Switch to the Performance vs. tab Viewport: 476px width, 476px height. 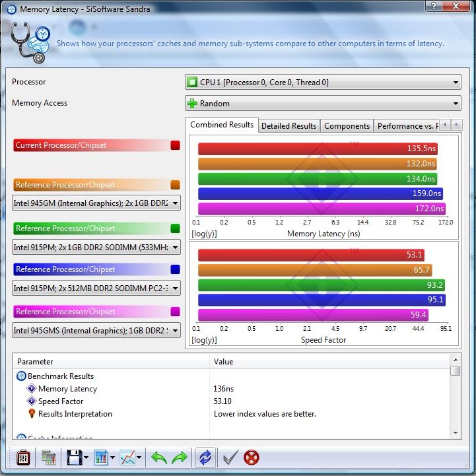(x=407, y=126)
